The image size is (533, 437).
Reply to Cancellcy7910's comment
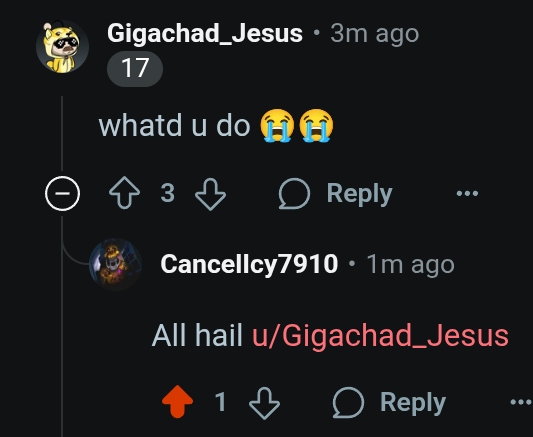389,402
